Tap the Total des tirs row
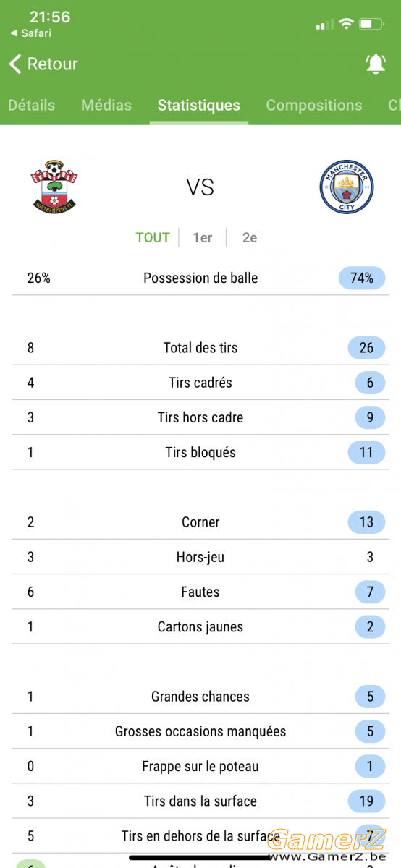 [x=200, y=347]
